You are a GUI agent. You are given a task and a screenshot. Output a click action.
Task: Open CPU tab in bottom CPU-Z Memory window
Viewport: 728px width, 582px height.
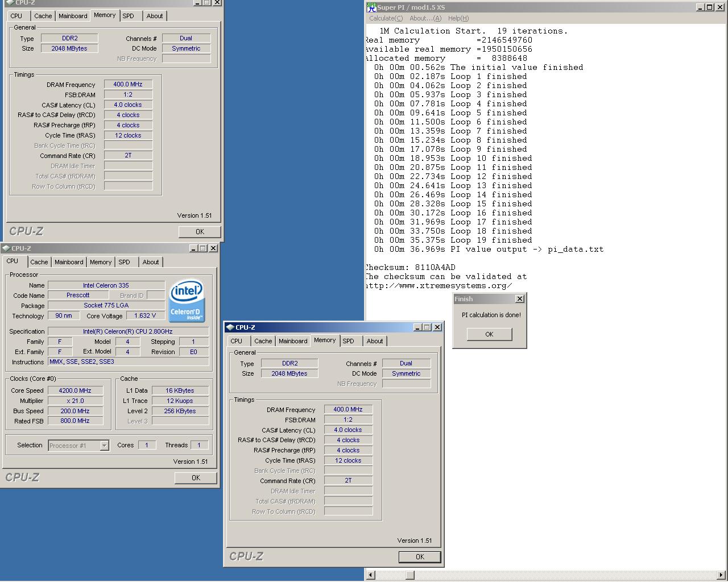tap(237, 341)
